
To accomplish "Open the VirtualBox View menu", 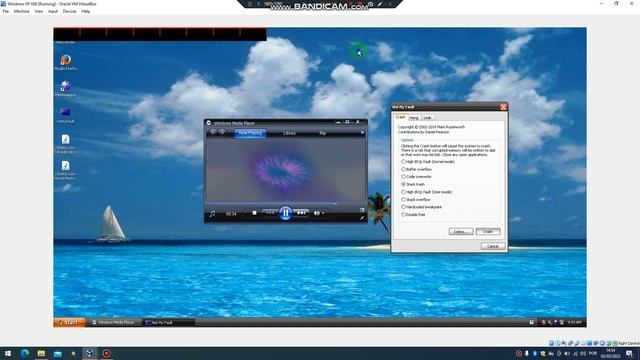I will point(39,11).
